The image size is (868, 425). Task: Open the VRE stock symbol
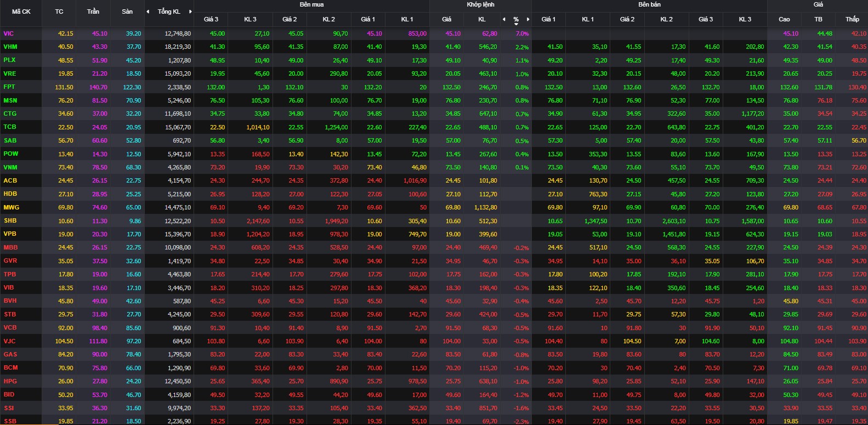coord(9,73)
